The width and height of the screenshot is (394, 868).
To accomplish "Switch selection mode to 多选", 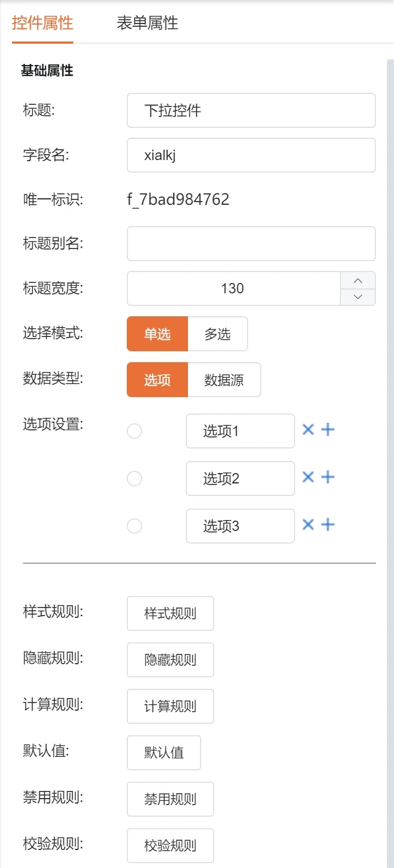I will pos(217,334).
